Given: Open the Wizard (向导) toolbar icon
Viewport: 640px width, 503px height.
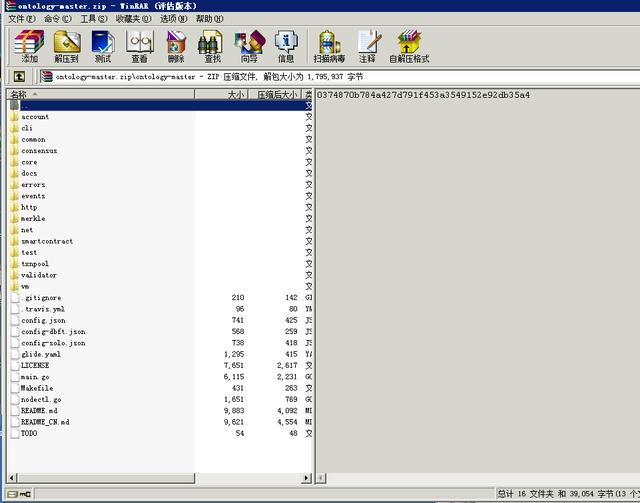Looking at the screenshot, I should [x=249, y=46].
